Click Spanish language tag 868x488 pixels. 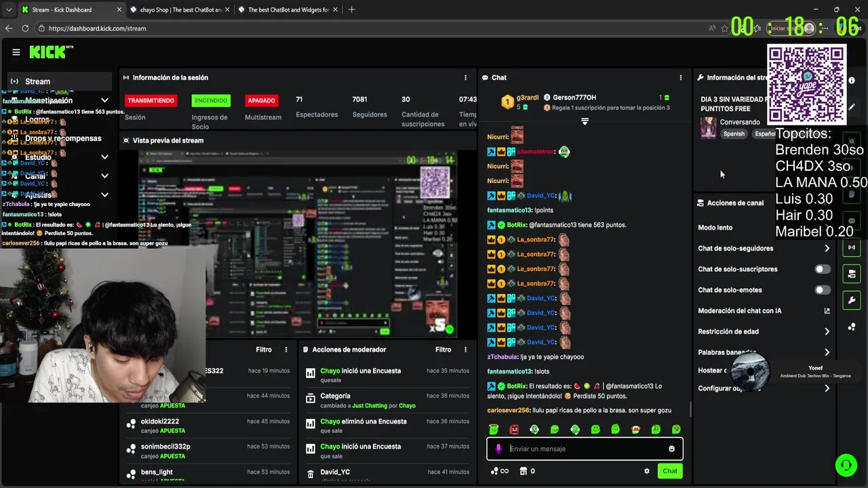point(734,134)
